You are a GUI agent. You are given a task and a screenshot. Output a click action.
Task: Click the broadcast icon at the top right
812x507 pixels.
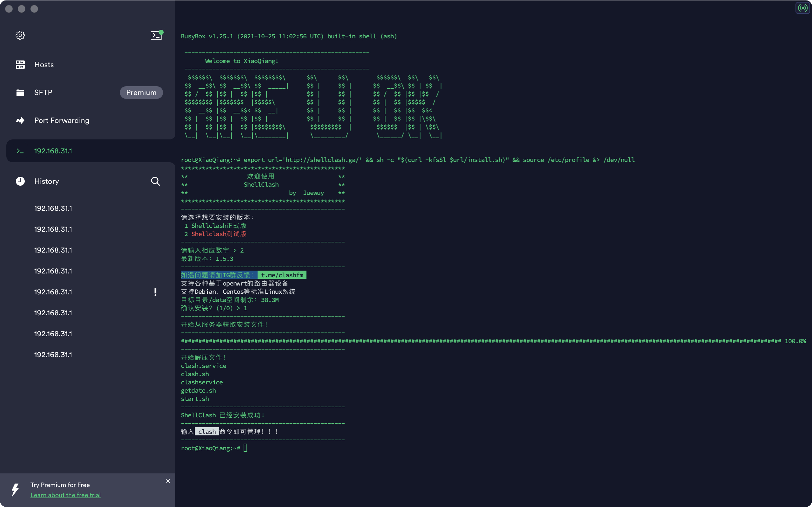(802, 8)
